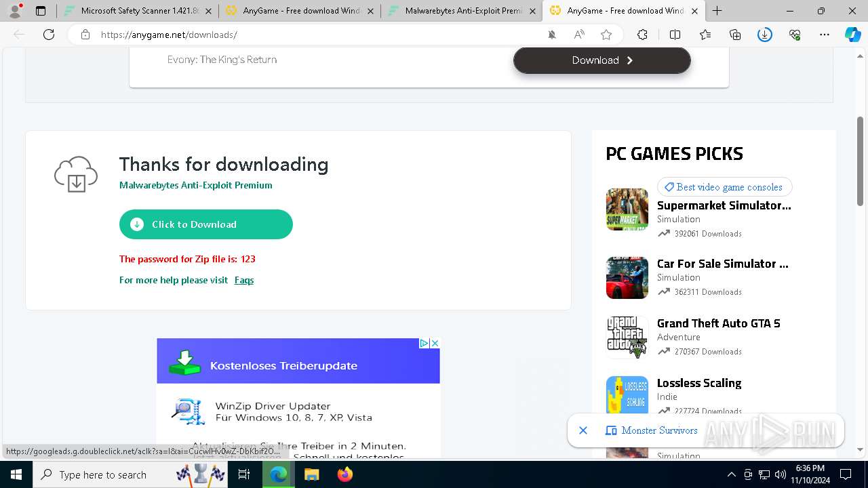
Task: Open the Copilot sidebar icon
Action: tap(853, 35)
